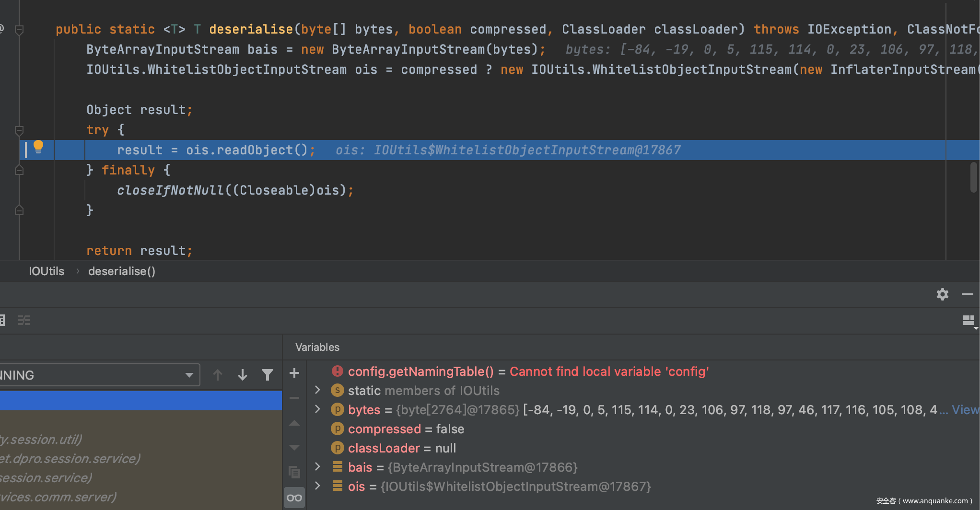This screenshot has height=510, width=980.
Task: Expand static members of IOUtils
Action: point(317,390)
